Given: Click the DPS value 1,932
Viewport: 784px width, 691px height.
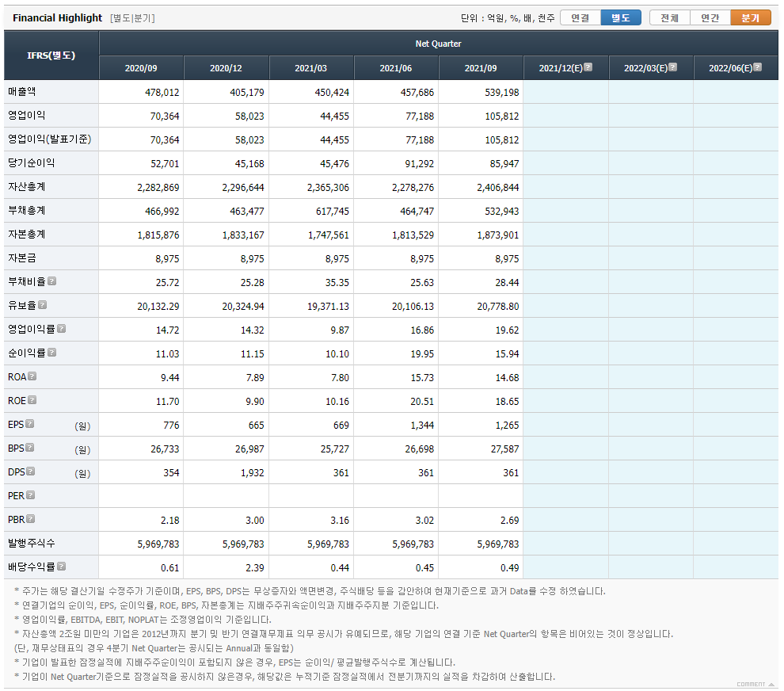Looking at the screenshot, I should point(253,473).
